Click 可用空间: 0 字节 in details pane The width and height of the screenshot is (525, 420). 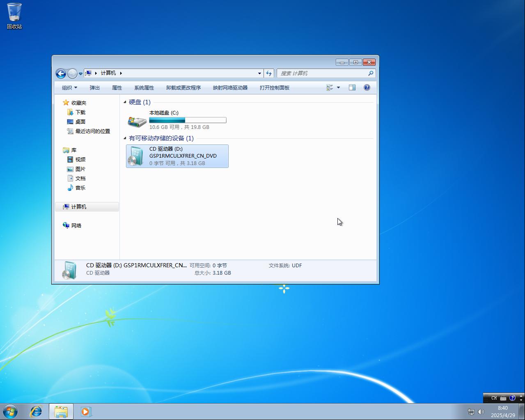coord(208,266)
